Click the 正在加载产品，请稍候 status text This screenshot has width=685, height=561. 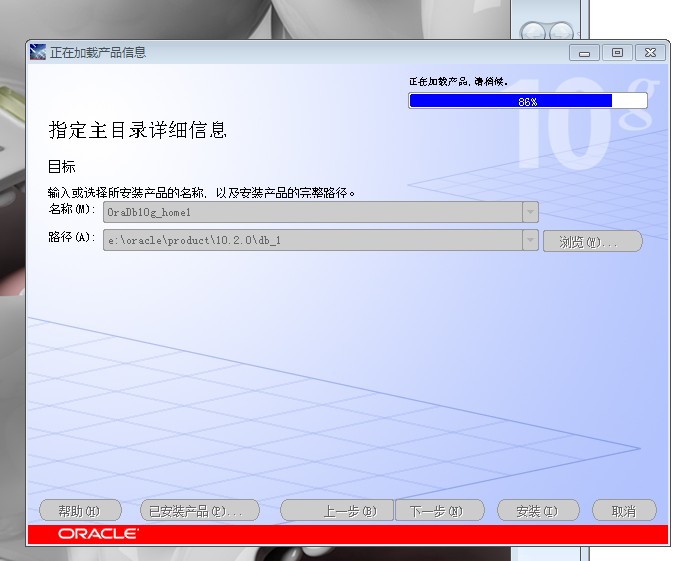458,82
